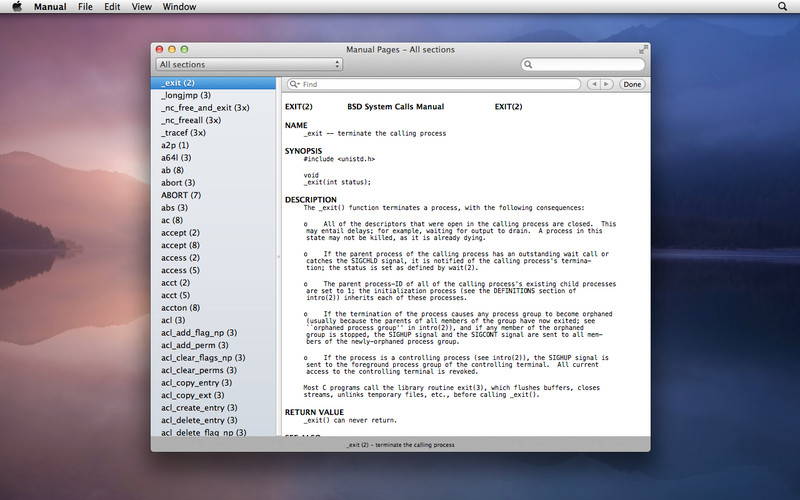Zoom the window with the green button

coord(185,49)
